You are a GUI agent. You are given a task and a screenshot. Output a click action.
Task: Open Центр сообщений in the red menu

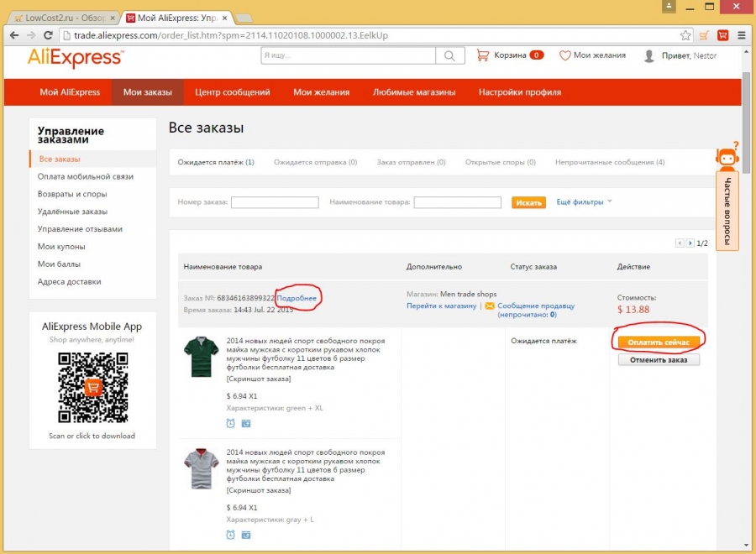pos(233,92)
